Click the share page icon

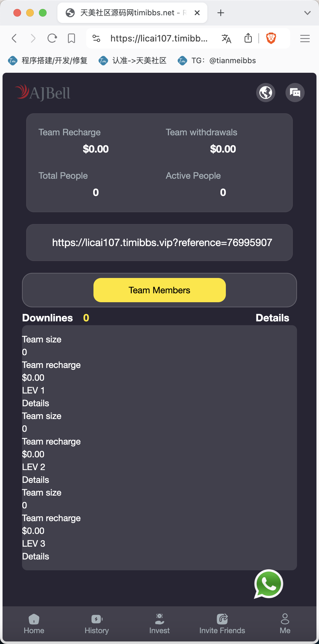coord(248,38)
